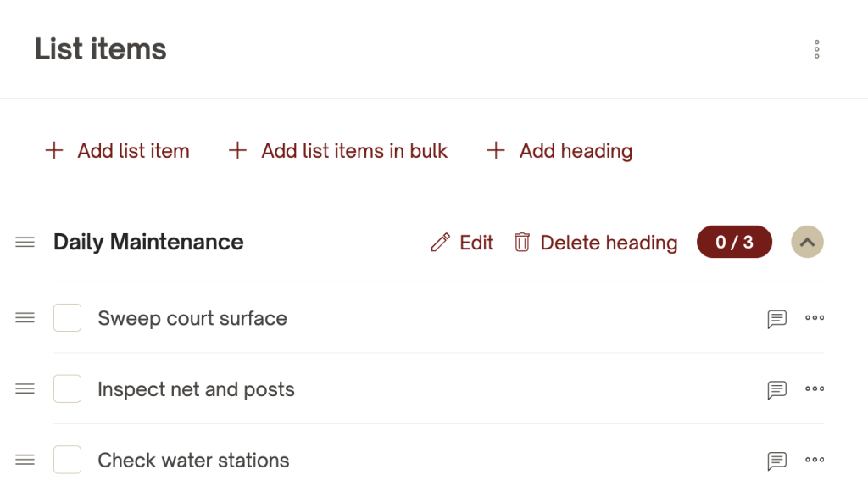Open more options for Sweep court surface
Viewport: 868px width, 503px height.
pos(815,318)
